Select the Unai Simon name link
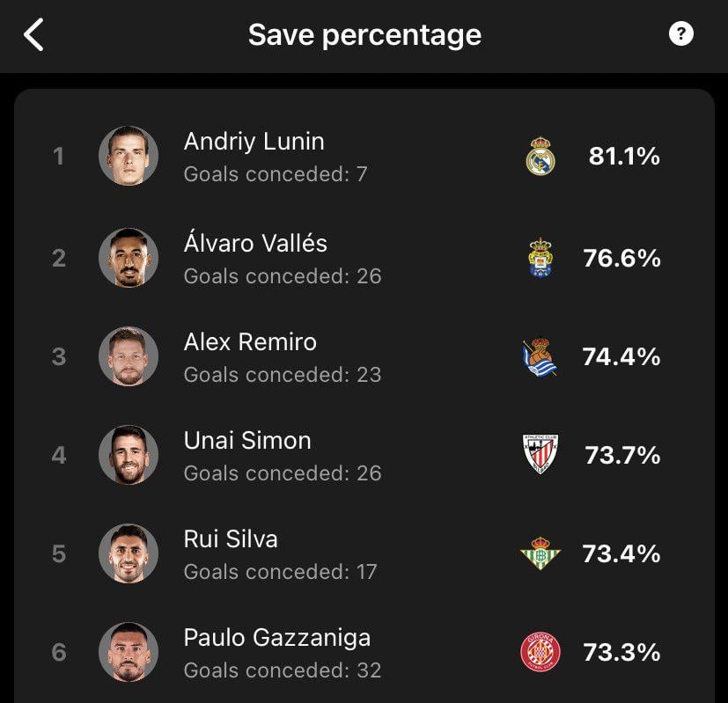The width and height of the screenshot is (728, 703). coord(247,441)
